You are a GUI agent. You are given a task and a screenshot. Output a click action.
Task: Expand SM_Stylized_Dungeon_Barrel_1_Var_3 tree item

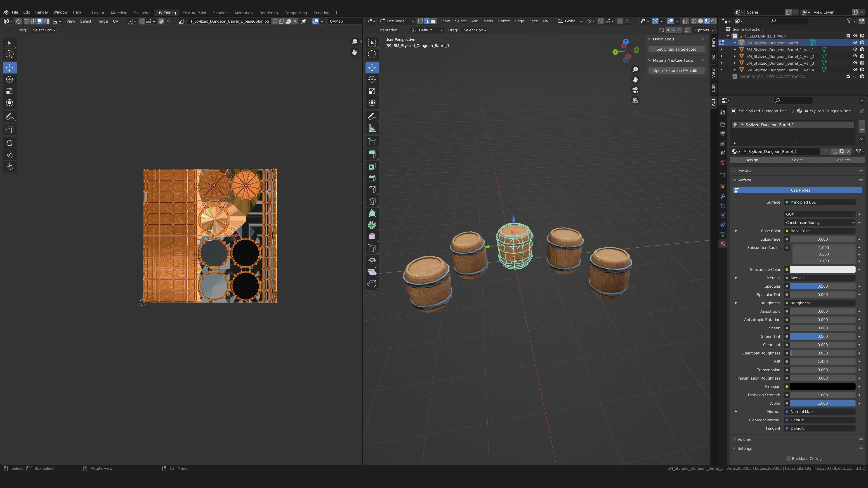coord(735,63)
